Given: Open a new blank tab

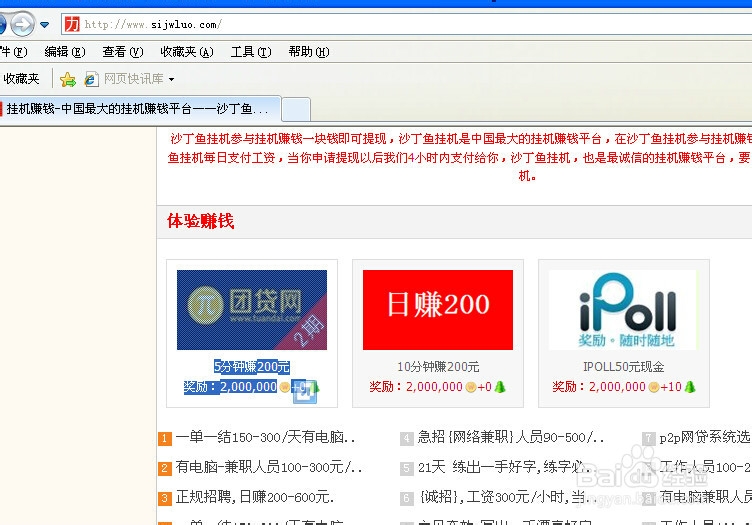Looking at the screenshot, I should click(296, 109).
